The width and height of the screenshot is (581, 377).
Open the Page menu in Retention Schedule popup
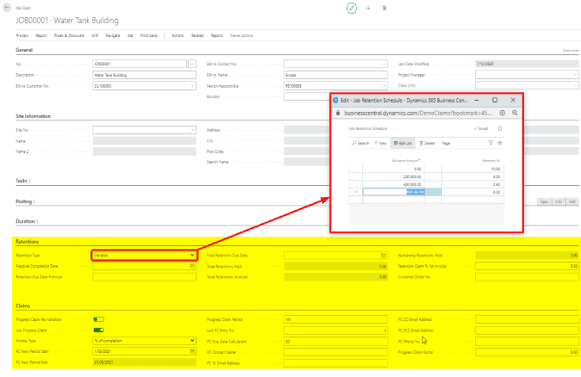coord(446,143)
